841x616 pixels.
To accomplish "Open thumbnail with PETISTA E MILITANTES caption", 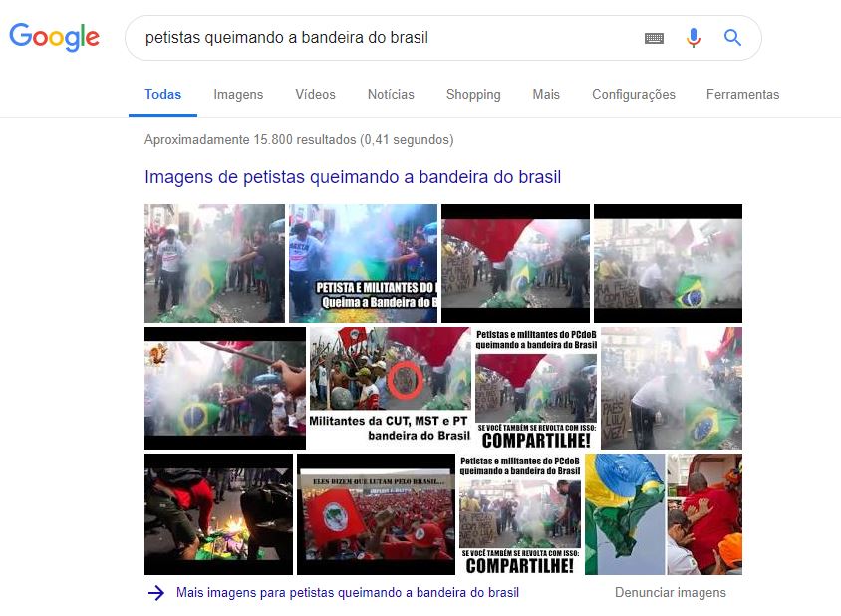I will pos(363,263).
